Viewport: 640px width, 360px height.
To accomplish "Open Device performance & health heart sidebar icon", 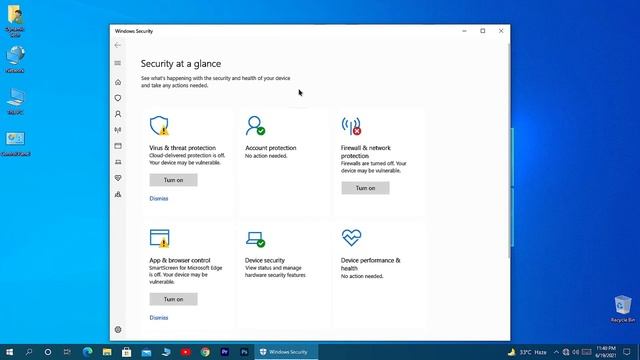I will pos(118,178).
